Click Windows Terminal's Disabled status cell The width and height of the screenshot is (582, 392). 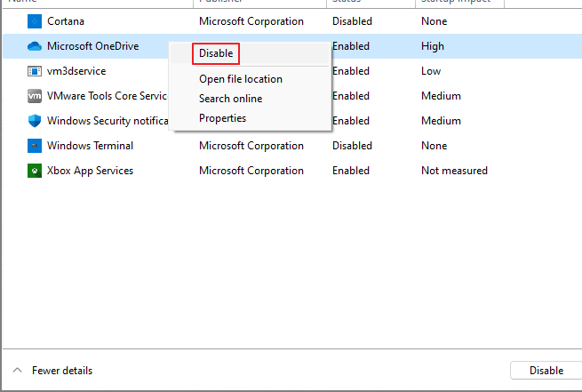(352, 146)
